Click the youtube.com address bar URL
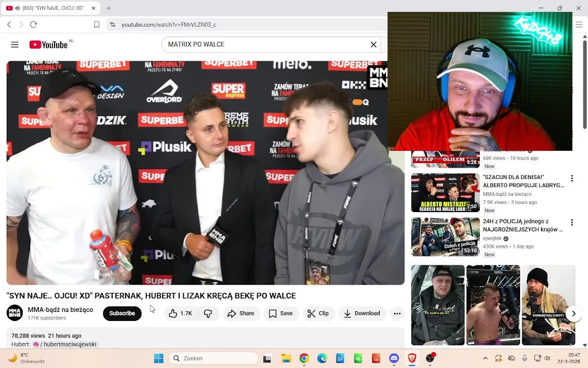588x368 pixels. [169, 25]
